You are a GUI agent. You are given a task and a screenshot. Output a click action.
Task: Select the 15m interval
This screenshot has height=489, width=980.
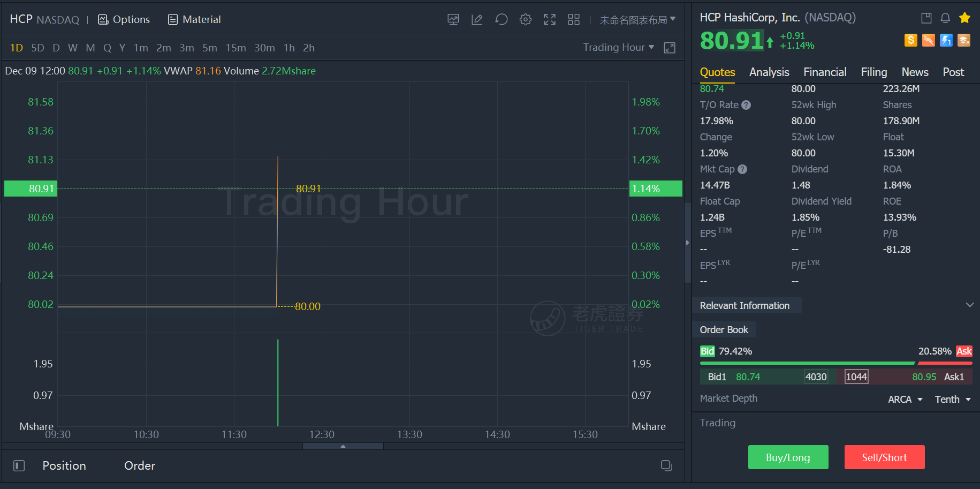(235, 48)
